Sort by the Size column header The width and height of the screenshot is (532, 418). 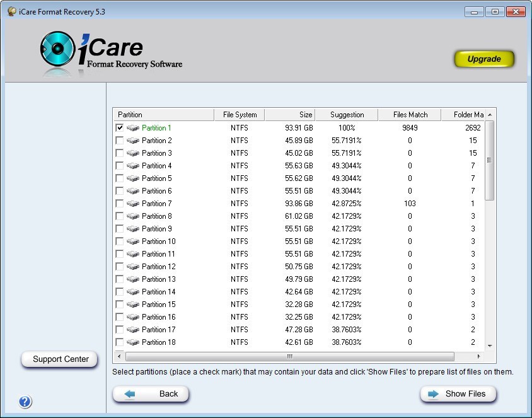point(290,115)
